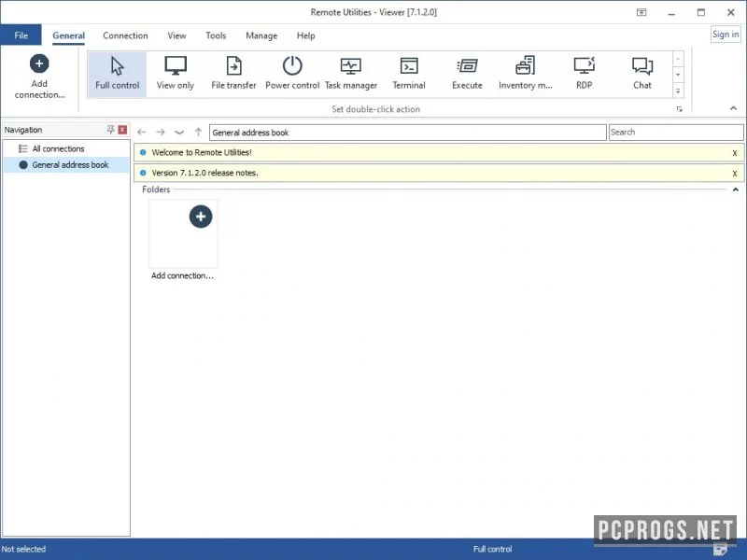Click the Add connection tile plus icon
This screenshot has width=747, height=560.
[201, 217]
